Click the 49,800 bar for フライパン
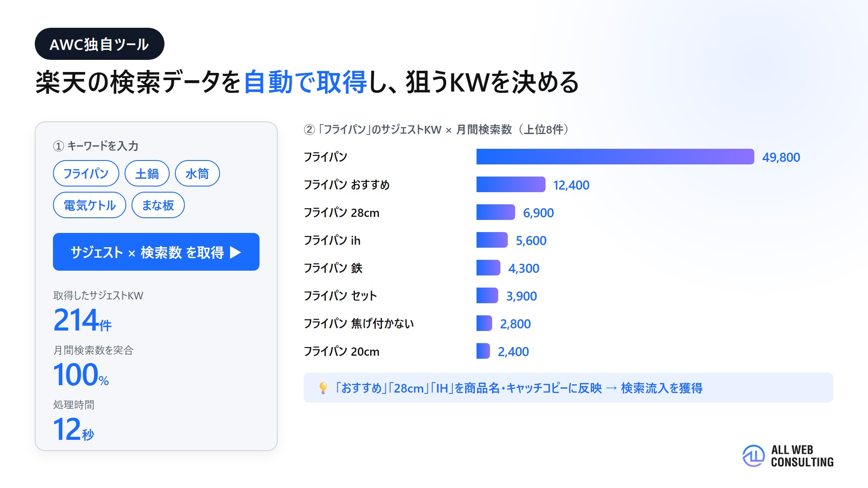This screenshot has height=488, width=868. click(x=615, y=157)
